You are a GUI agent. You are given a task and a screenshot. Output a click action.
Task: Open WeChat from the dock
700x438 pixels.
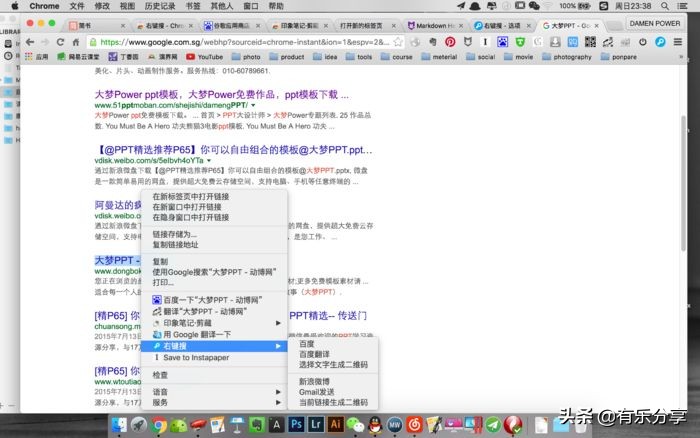(x=355, y=425)
